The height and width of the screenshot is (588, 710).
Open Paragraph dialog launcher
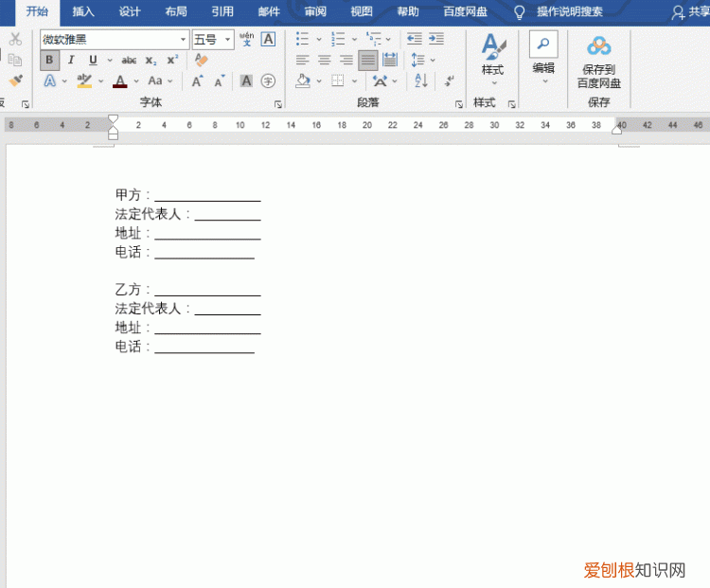click(459, 105)
